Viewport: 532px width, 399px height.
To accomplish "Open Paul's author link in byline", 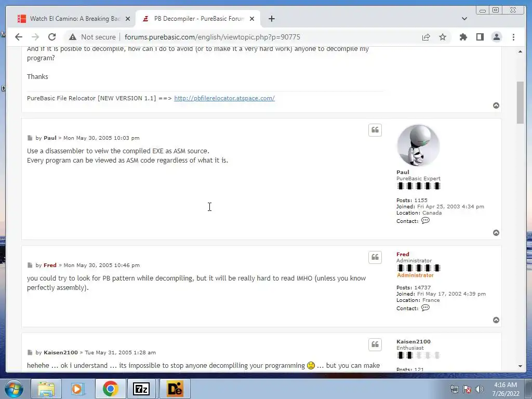I will (x=50, y=138).
